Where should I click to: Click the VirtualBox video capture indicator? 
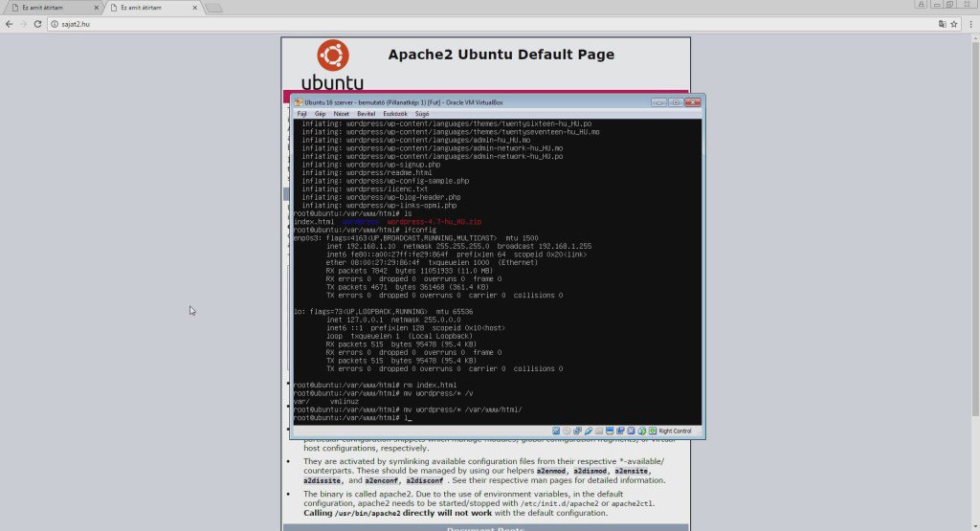pos(620,431)
